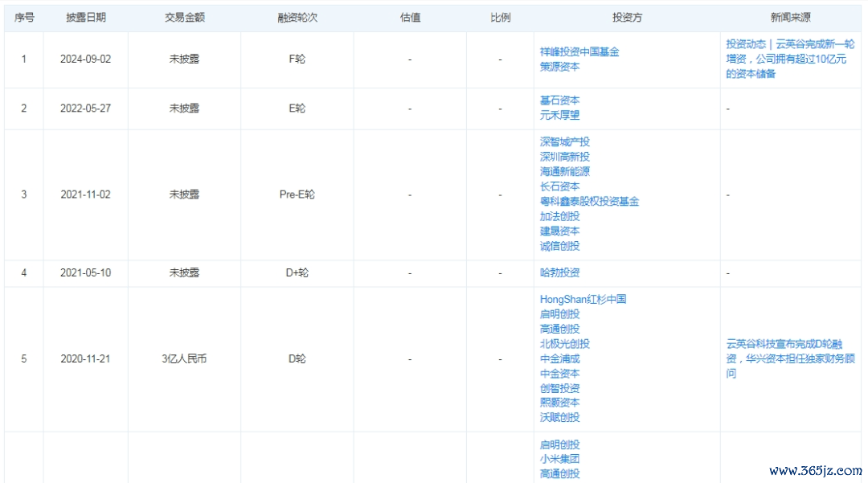Select sequence number 3 in the Pre-E轮 row

click(x=24, y=194)
